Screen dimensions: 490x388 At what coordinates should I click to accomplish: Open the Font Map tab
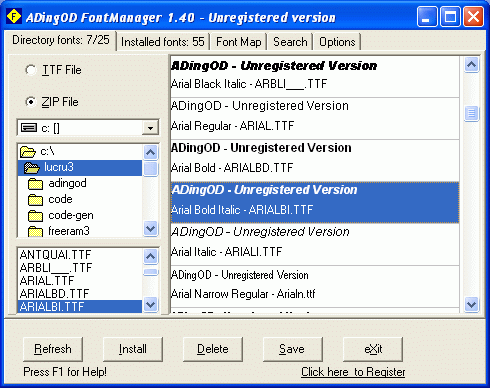(x=239, y=42)
